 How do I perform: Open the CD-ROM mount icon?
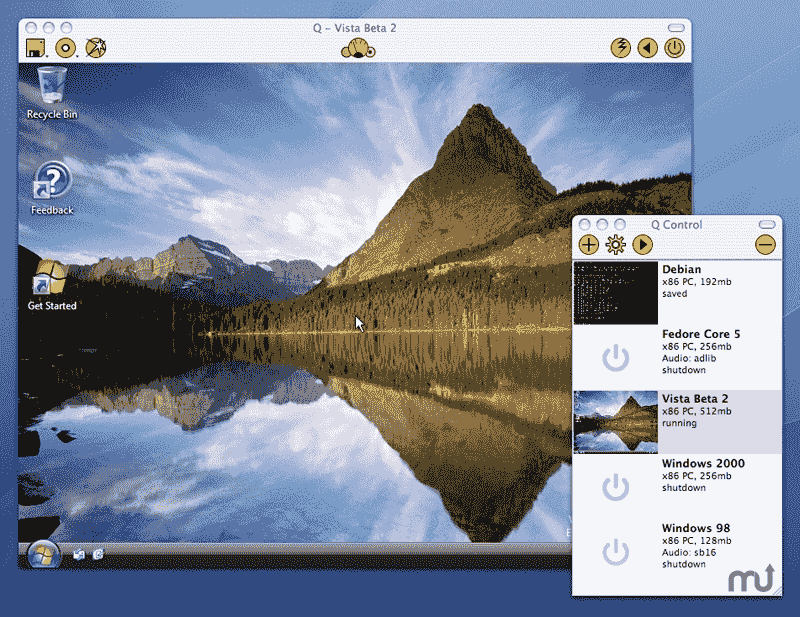click(x=64, y=47)
